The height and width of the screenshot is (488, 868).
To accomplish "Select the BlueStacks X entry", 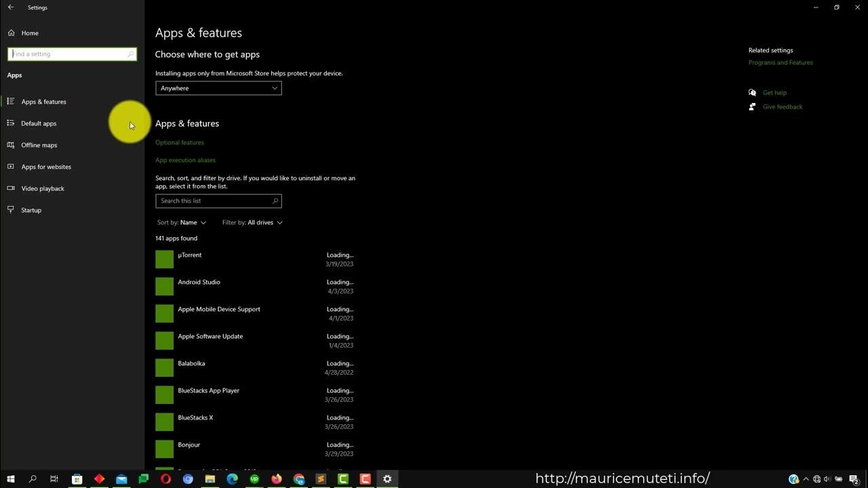I will coord(255,422).
